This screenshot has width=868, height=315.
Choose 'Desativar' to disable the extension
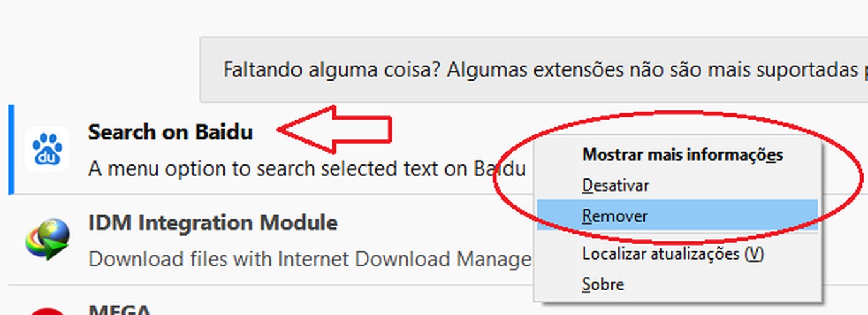click(x=615, y=185)
